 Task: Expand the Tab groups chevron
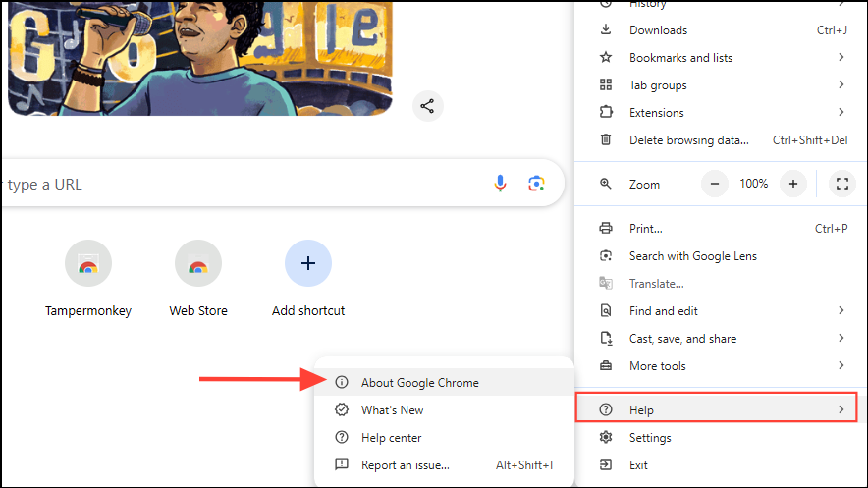point(841,84)
